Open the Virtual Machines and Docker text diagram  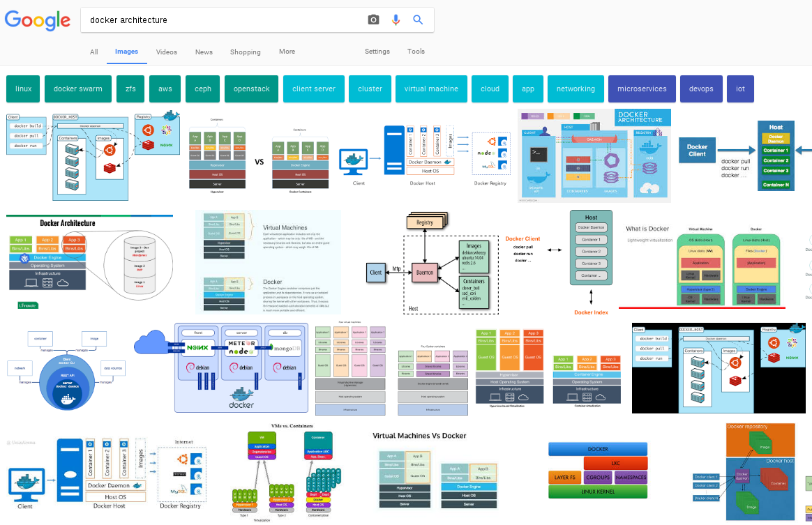(x=269, y=262)
